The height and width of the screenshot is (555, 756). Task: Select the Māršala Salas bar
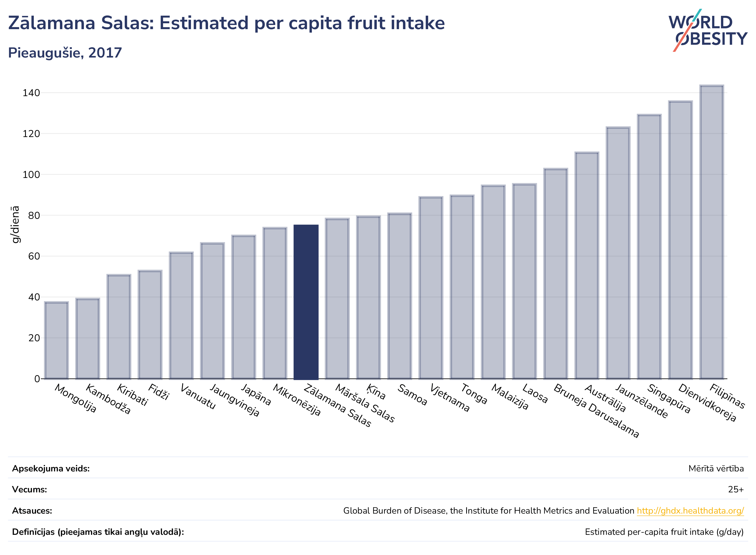[337, 299]
